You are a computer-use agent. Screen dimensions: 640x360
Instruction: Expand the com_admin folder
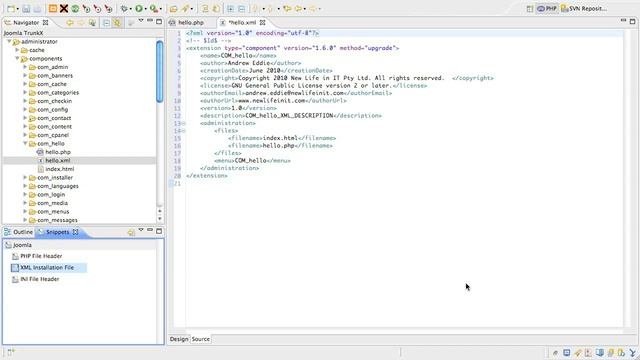tap(25, 67)
